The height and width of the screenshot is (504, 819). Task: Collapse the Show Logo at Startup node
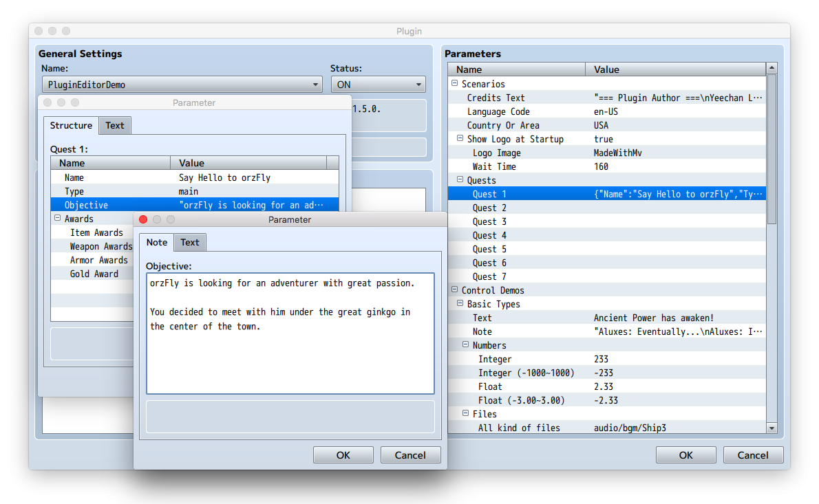click(x=460, y=138)
